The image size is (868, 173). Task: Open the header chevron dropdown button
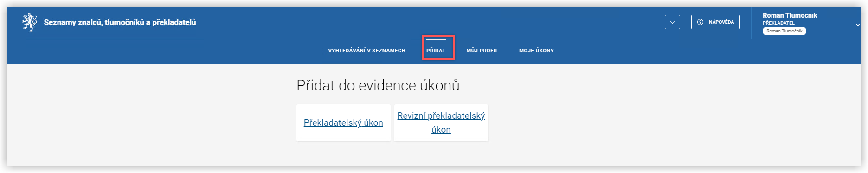(672, 22)
